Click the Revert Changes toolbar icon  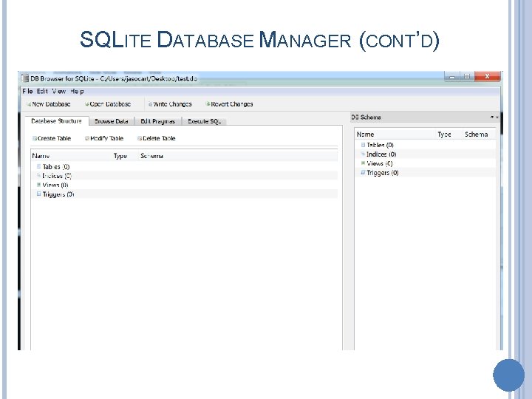point(208,104)
